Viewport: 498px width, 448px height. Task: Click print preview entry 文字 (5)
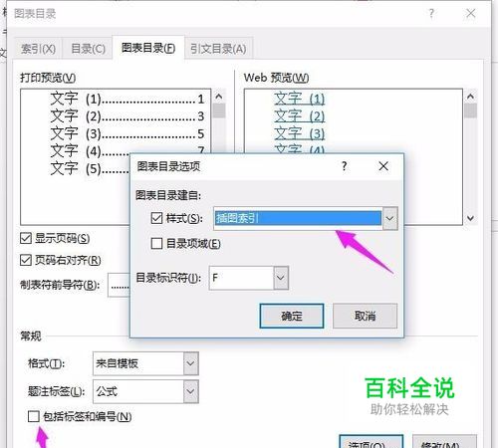pyautogui.click(x=90, y=168)
